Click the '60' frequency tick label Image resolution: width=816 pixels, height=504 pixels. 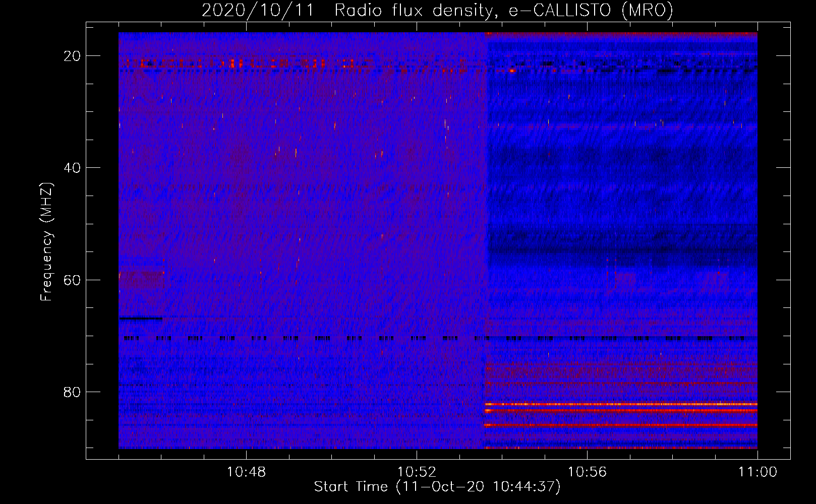click(x=73, y=280)
